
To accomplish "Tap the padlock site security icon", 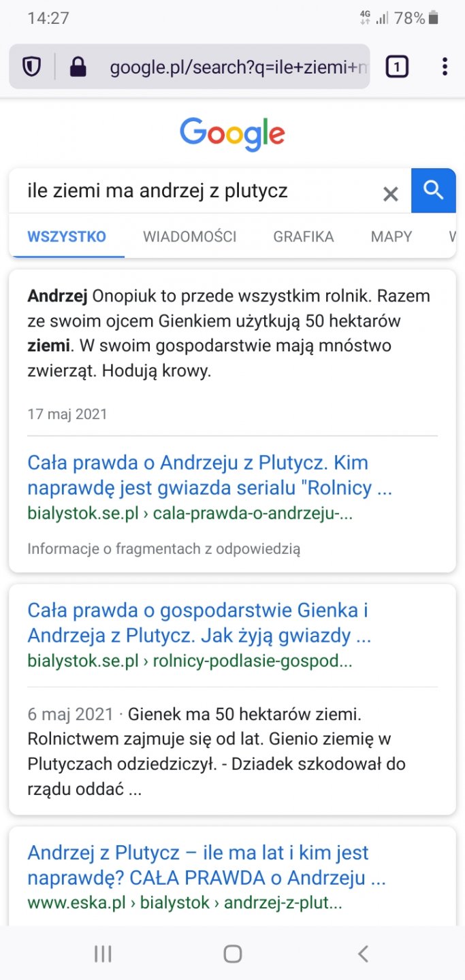I will [x=78, y=67].
